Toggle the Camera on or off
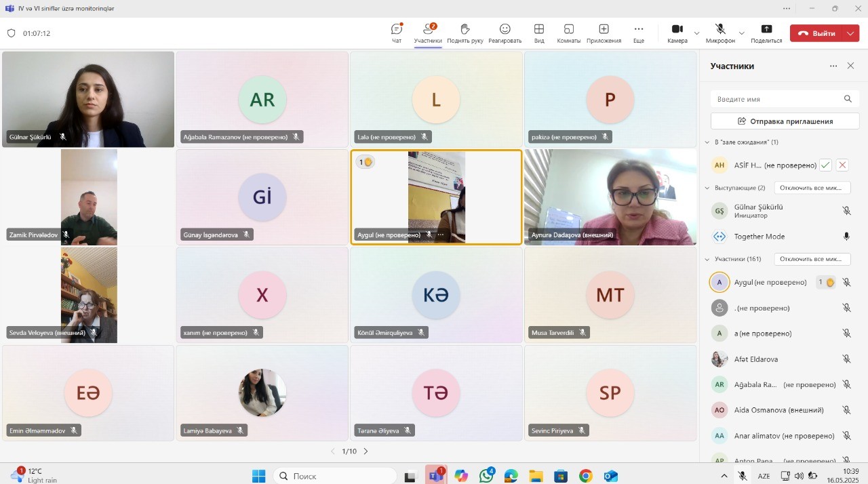868x484 pixels. 677,32
